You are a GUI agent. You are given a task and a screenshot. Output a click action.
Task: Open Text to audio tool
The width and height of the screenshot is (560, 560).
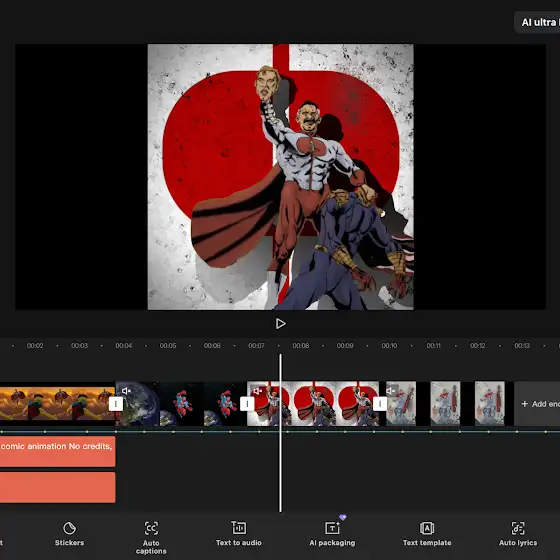239,534
